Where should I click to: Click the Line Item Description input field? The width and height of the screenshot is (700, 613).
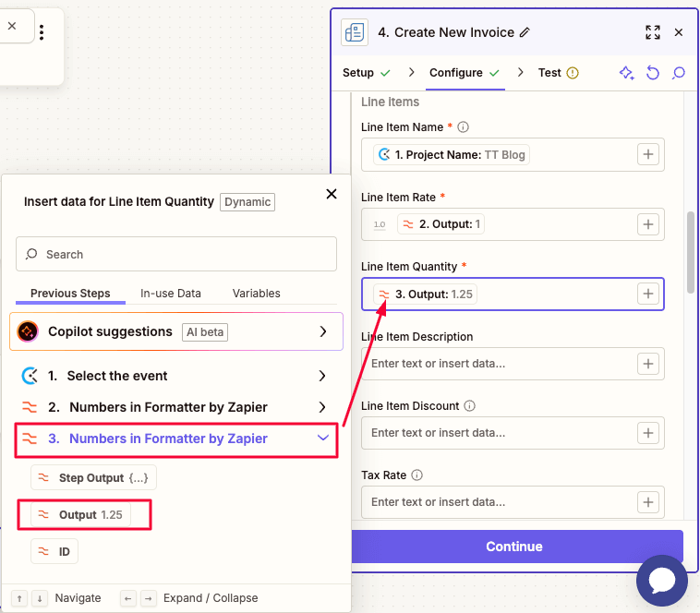(x=513, y=364)
